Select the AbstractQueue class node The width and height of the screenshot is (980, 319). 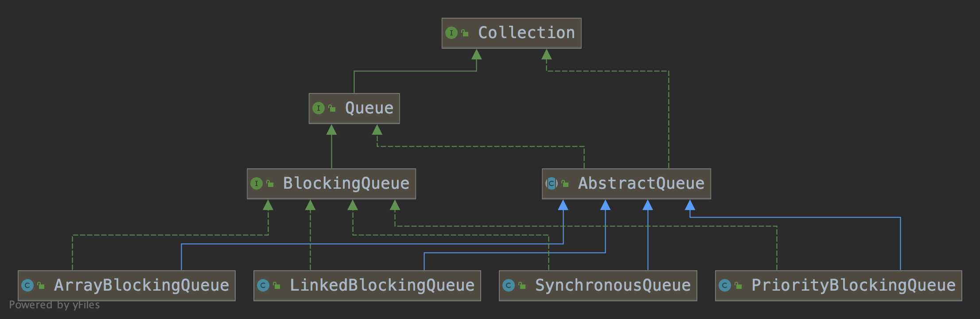click(626, 184)
